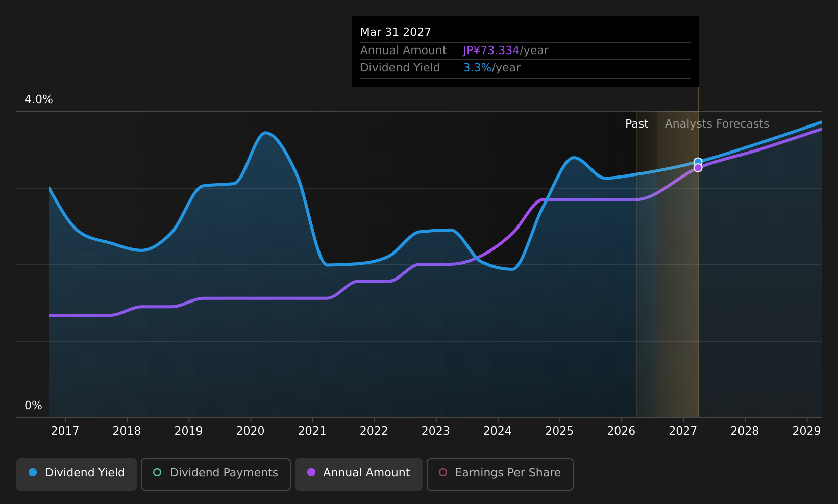Screen dimensions: 838x504
Task: Click the 2019 x-axis label
Action: [188, 431]
